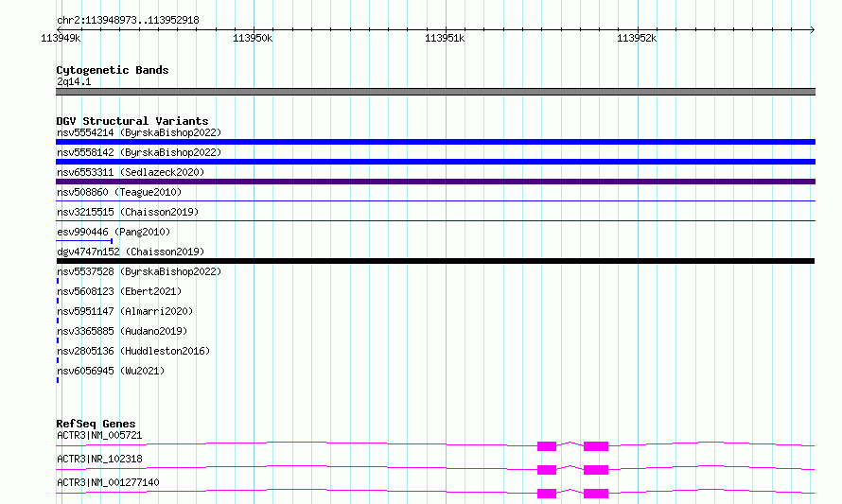Click the 113950k ruler tick label
This screenshot has width=842, height=504.
(253, 38)
